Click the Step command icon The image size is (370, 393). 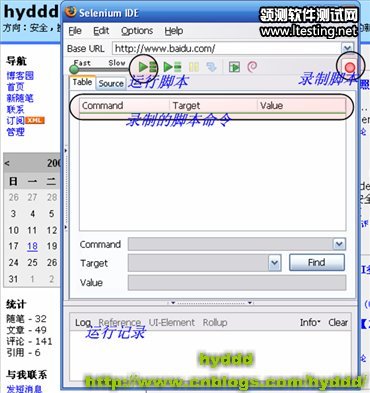pyautogui.click(x=212, y=67)
